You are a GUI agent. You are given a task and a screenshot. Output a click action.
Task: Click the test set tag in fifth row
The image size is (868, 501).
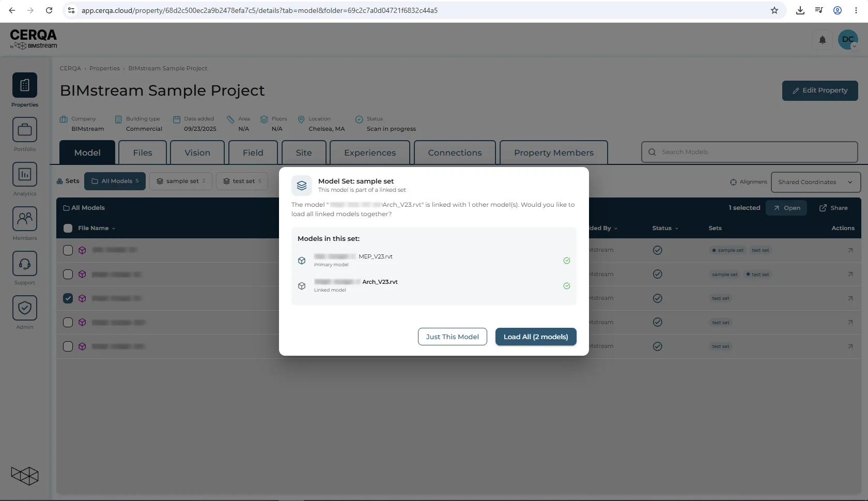pos(721,346)
